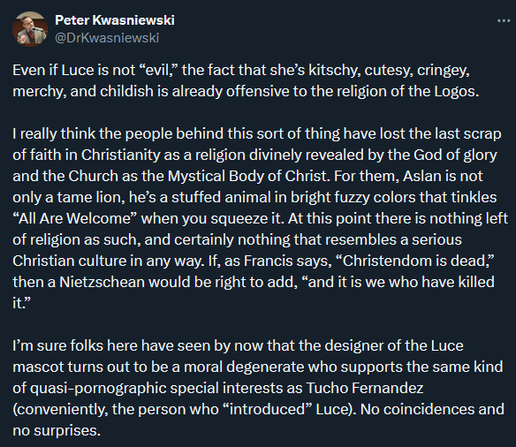Click the line starting 'I really think the people'
The image size is (516, 447).
click(257, 134)
